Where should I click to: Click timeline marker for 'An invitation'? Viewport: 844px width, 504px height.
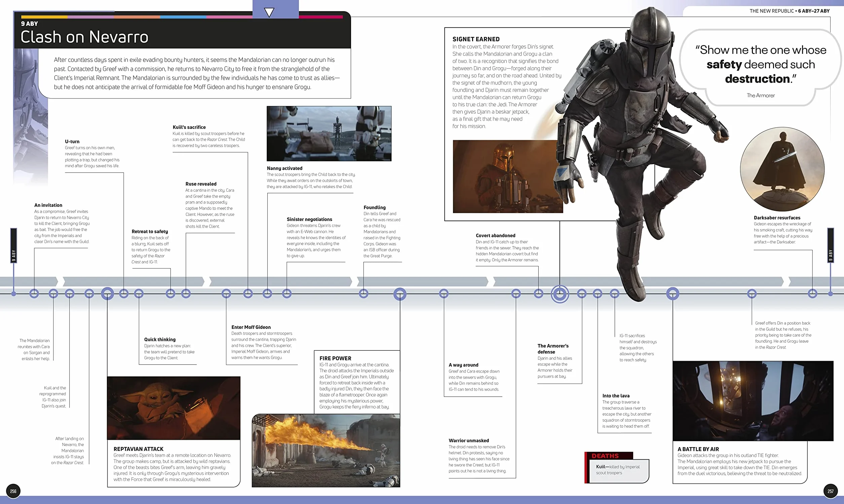pos(34,294)
